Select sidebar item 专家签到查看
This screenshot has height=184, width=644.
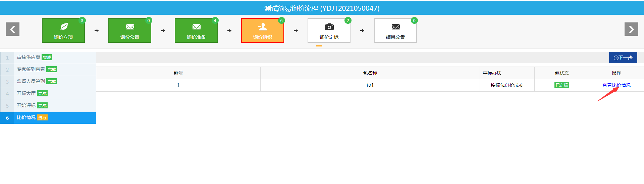pyautogui.click(x=48, y=70)
